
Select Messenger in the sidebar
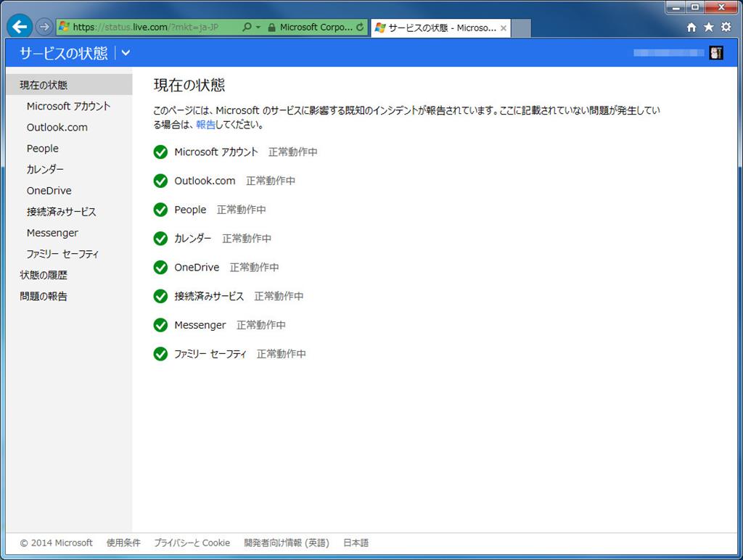(x=52, y=233)
